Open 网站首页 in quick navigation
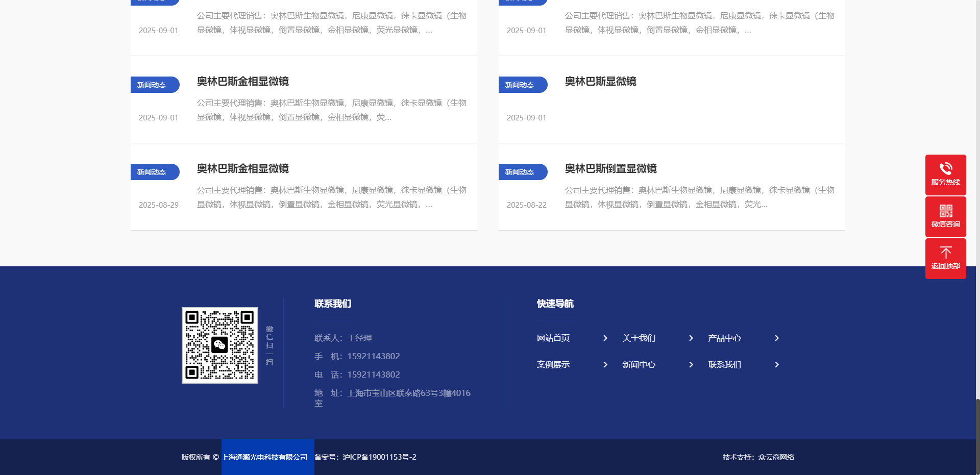 [553, 338]
